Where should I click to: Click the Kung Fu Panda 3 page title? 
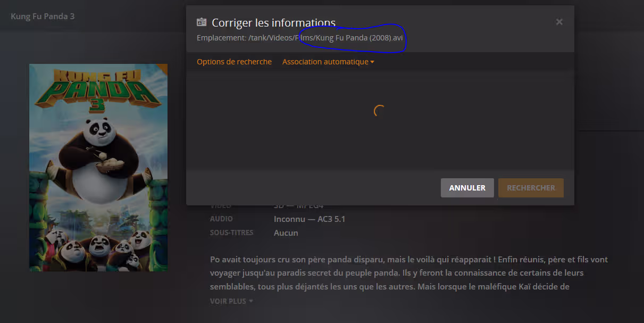tap(43, 16)
